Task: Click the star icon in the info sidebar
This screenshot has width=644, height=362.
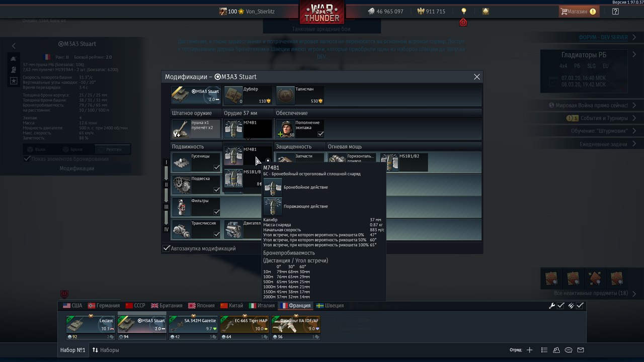Action: click(x=14, y=80)
